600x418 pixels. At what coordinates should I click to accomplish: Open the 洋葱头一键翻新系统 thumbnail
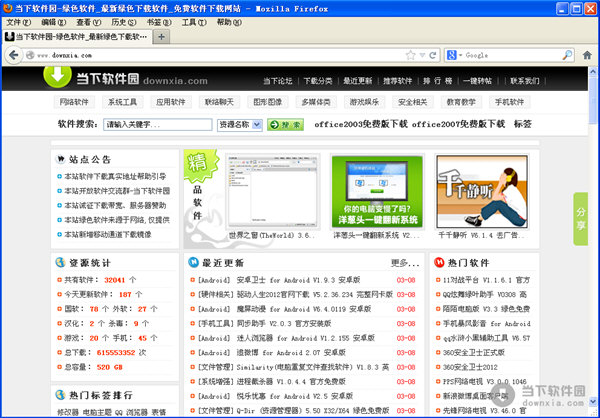tap(377, 192)
